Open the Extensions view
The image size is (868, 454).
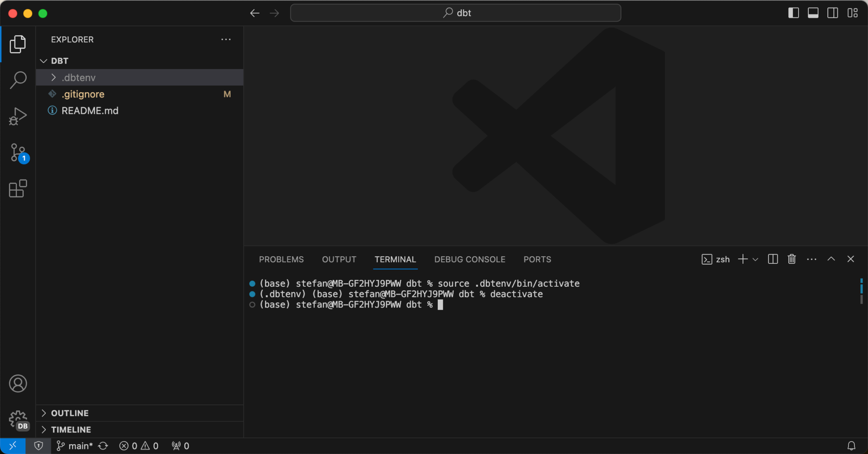click(x=18, y=188)
